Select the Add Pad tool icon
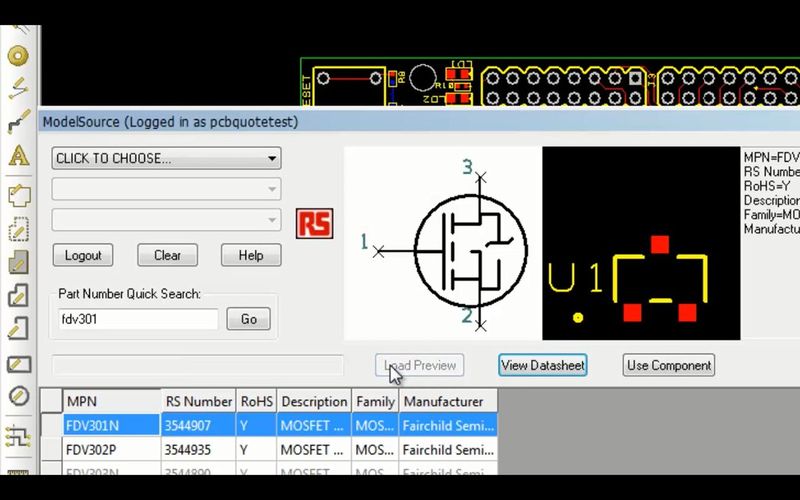This screenshot has height=500, width=800. pyautogui.click(x=18, y=56)
